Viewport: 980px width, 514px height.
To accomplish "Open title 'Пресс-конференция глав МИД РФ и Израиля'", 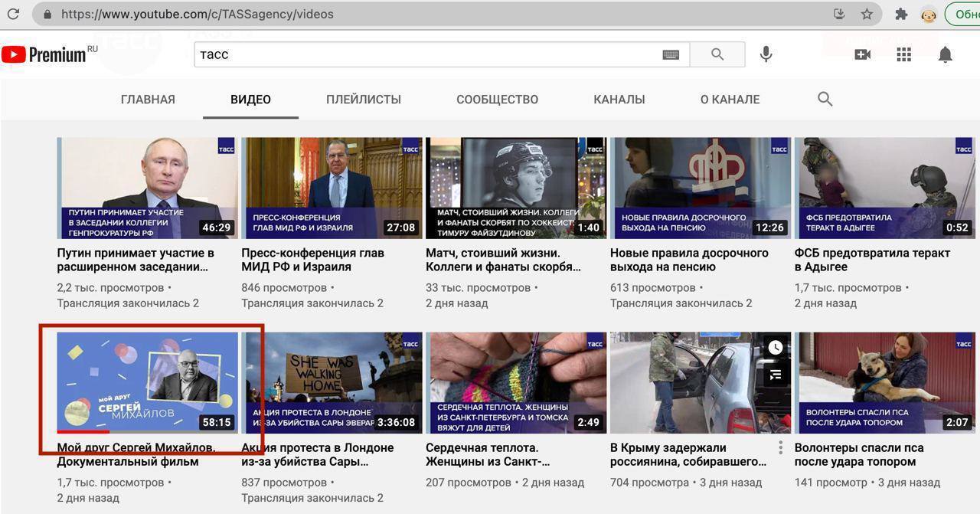I will 312,260.
